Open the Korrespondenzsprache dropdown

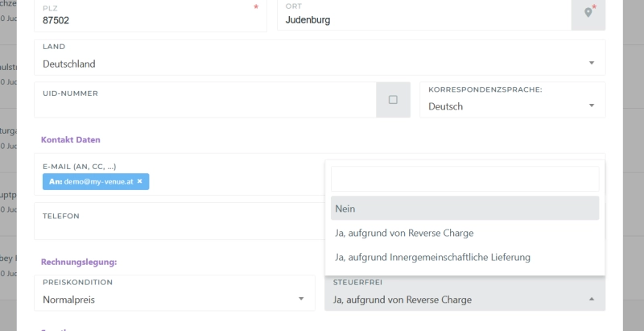[512, 106]
